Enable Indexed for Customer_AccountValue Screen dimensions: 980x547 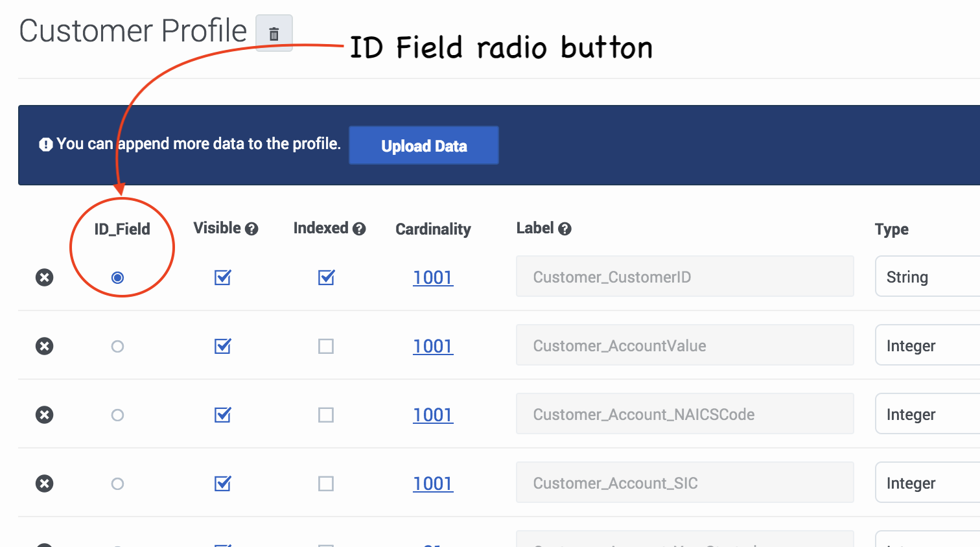coord(326,346)
